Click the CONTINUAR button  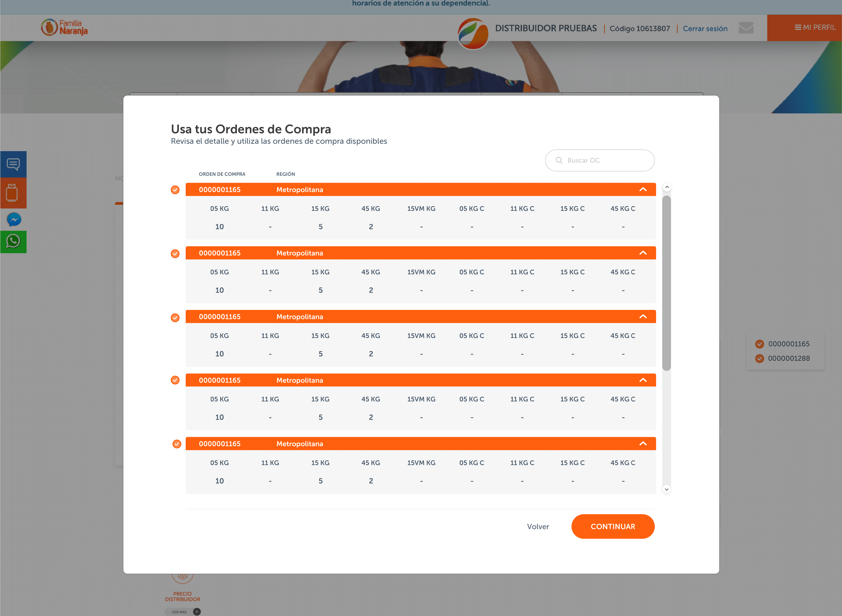613,526
